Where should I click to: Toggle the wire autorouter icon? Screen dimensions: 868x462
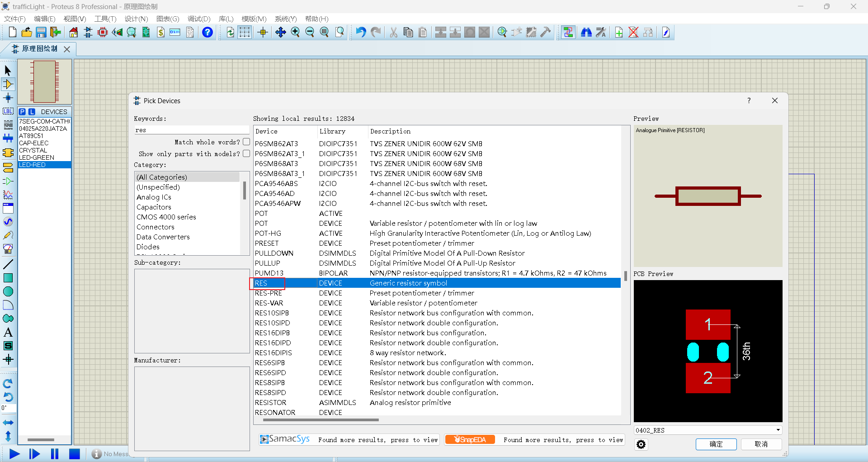[x=568, y=32]
